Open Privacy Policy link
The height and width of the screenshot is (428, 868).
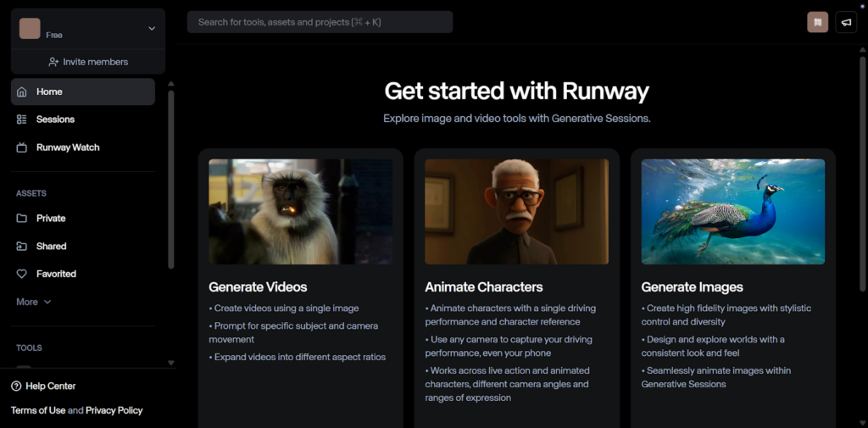tap(114, 411)
